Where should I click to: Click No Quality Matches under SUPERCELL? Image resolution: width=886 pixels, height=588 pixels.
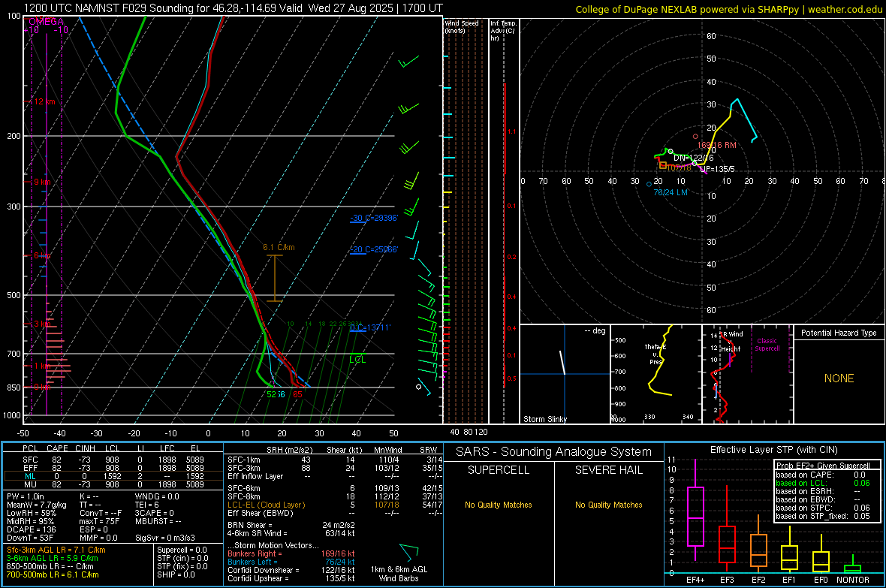click(499, 505)
